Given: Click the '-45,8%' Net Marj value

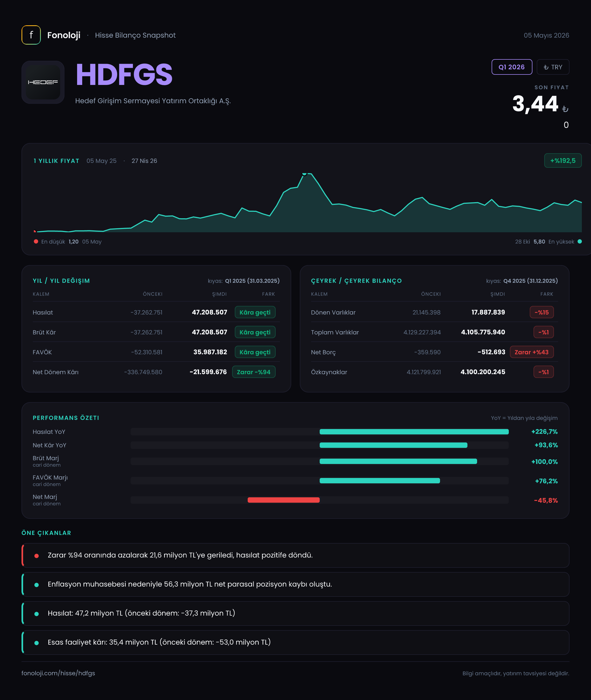Looking at the screenshot, I should (546, 500).
